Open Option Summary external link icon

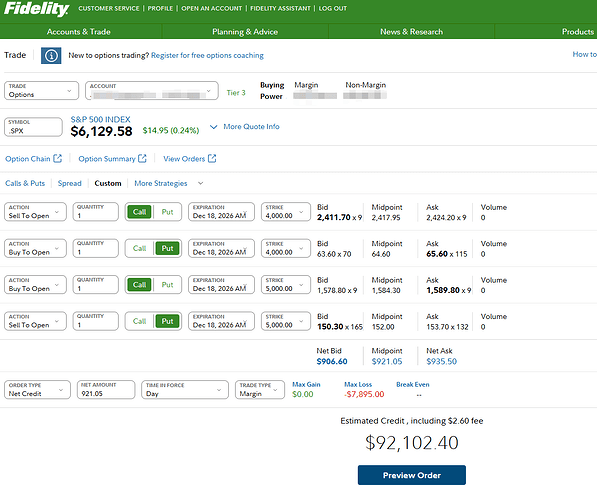coord(142,158)
